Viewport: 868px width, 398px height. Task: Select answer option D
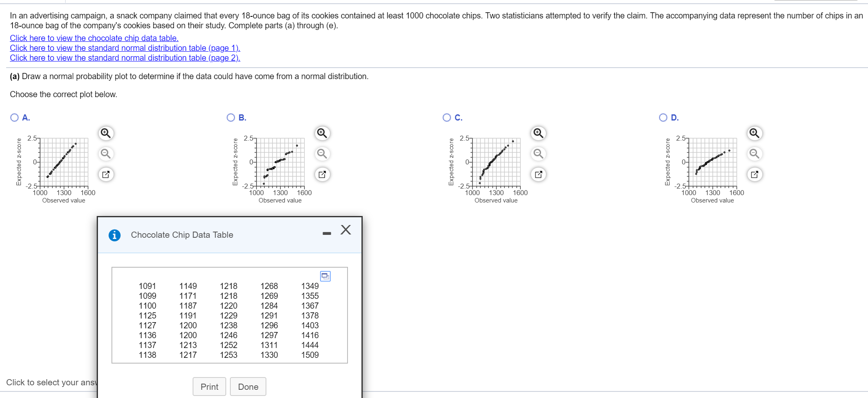(x=663, y=118)
